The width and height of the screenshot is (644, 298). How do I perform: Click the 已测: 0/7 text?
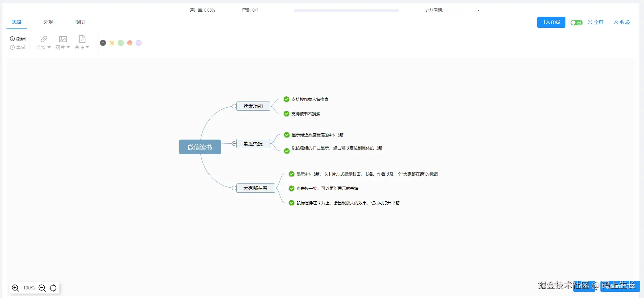tap(250, 10)
